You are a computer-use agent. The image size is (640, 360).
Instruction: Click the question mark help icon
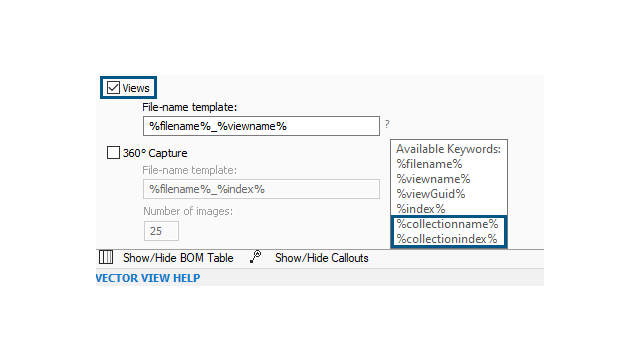[x=387, y=124]
